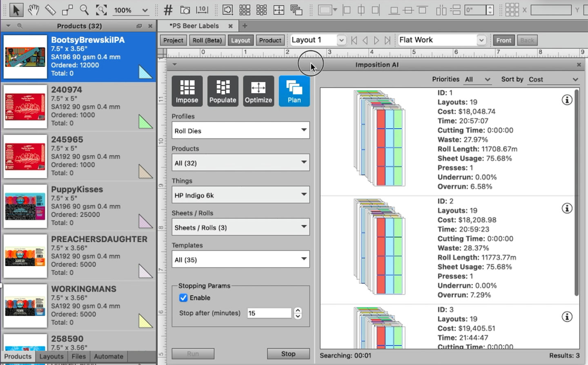
Task: Open the PS Beer Labels document tab
Action: (195, 25)
